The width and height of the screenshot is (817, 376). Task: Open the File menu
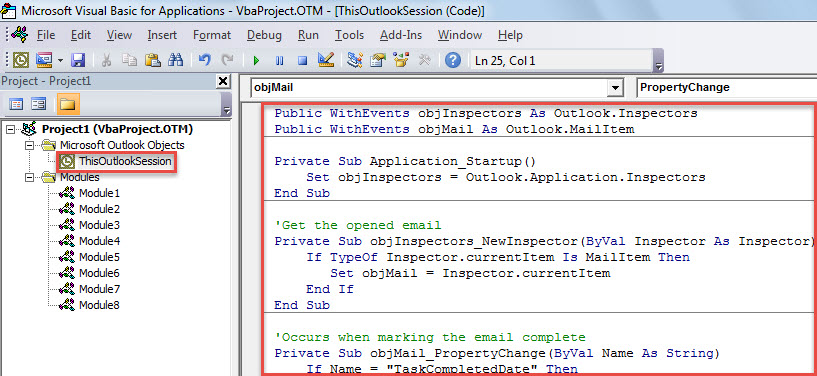(x=46, y=35)
